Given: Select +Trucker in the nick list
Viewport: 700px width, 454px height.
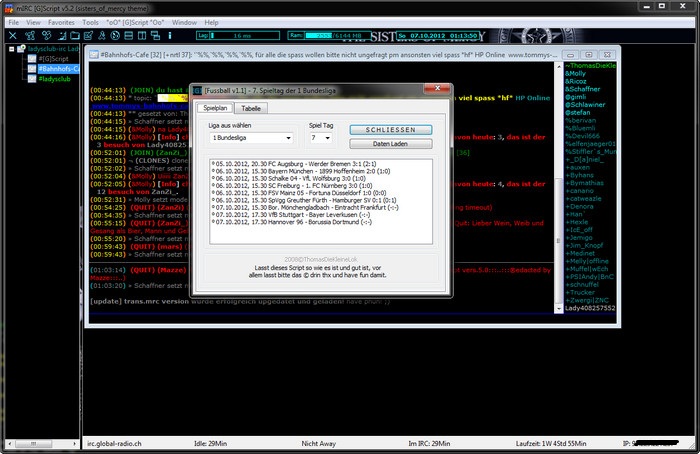Looking at the screenshot, I should (580, 292).
